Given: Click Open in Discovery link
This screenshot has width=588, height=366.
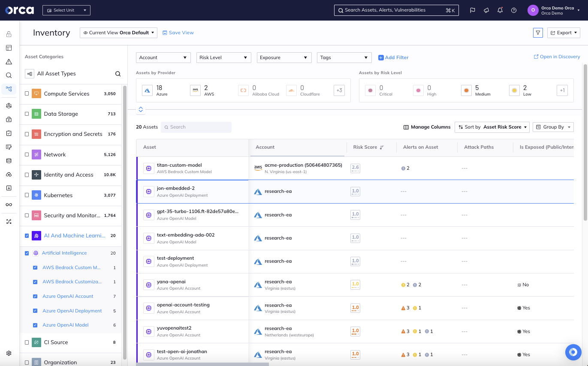Looking at the screenshot, I should [557, 57].
